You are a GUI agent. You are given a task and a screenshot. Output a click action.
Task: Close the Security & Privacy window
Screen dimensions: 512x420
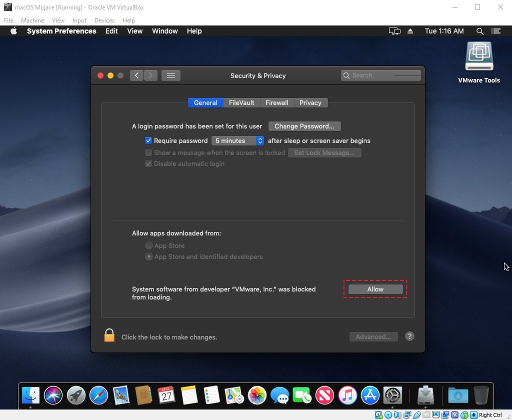click(x=100, y=75)
